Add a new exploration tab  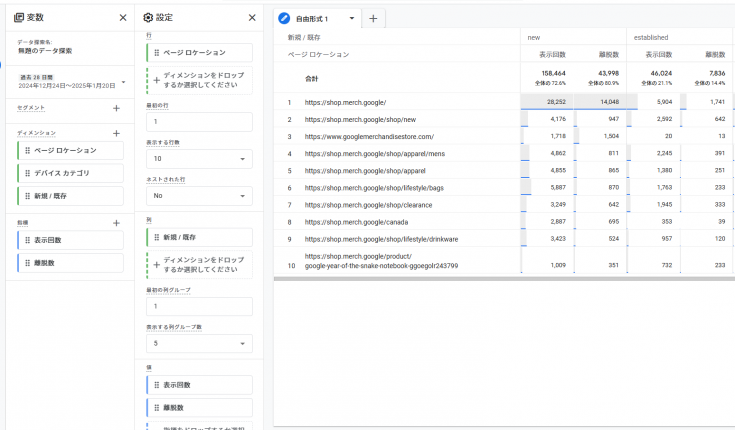pyautogui.click(x=373, y=18)
